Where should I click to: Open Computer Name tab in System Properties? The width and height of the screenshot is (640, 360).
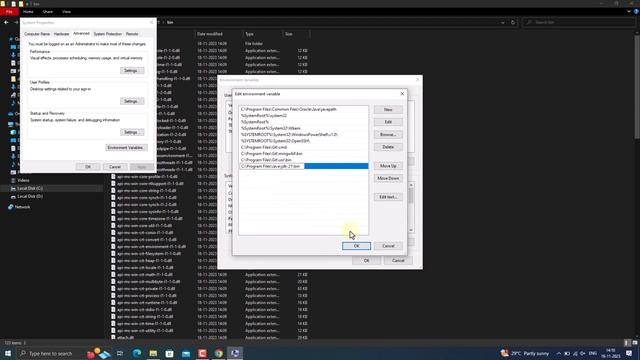click(37, 34)
